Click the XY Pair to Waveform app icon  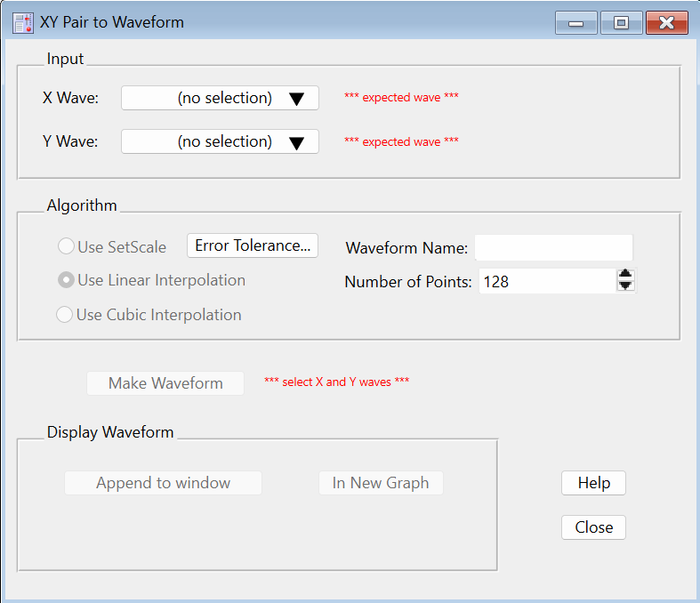(x=23, y=23)
